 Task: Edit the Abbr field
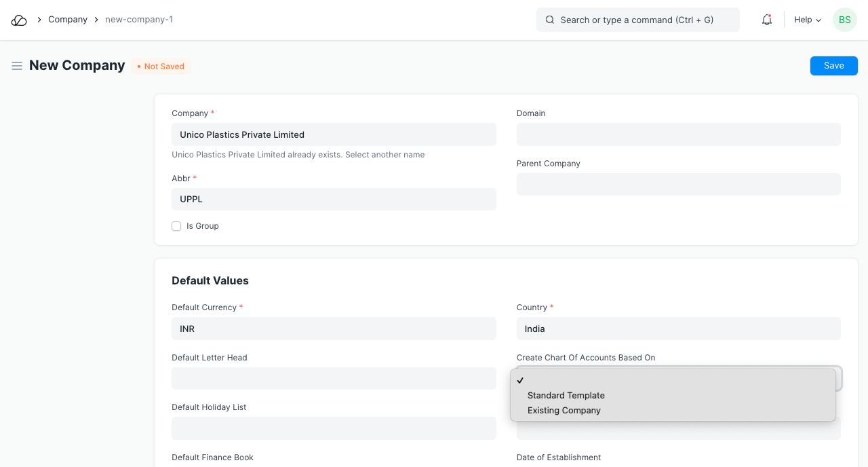[334, 199]
